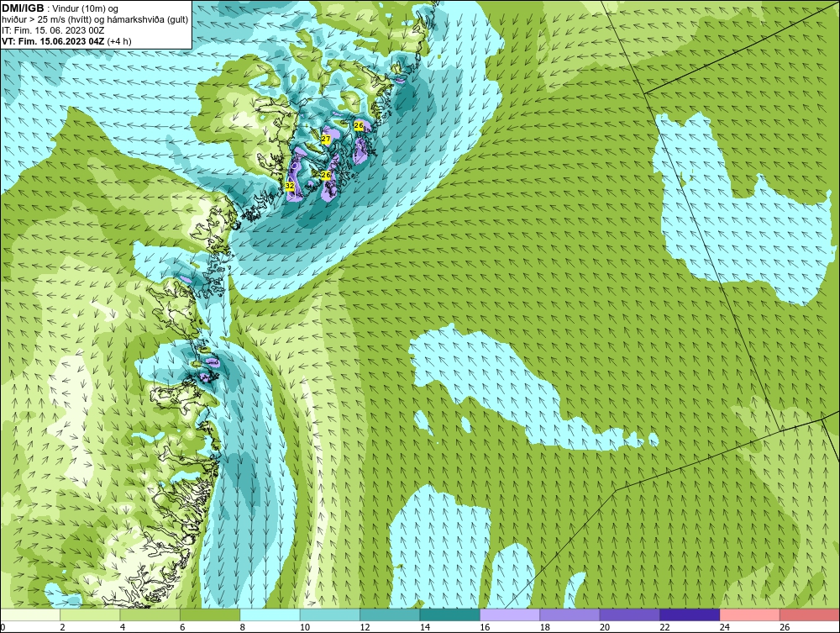Pick the 18–20 m/s purple swatch
The image size is (840, 633).
(x=570, y=615)
